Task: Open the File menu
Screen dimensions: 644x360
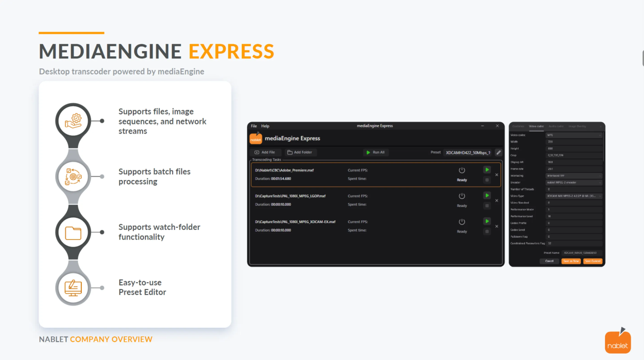Action: 253,126
